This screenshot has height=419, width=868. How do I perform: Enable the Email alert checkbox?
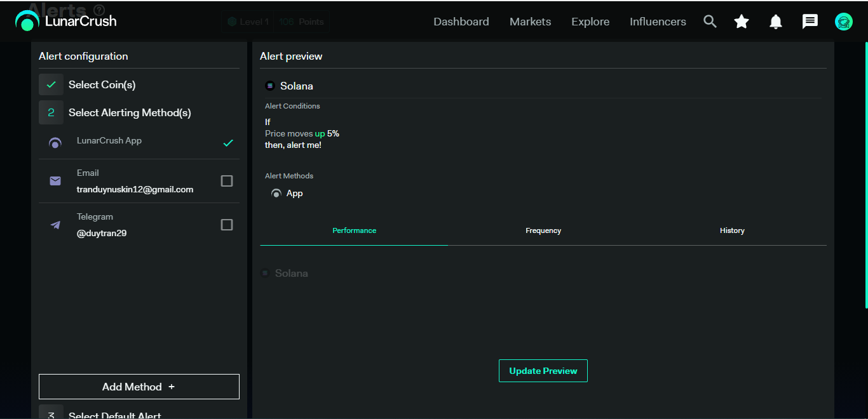coord(226,181)
